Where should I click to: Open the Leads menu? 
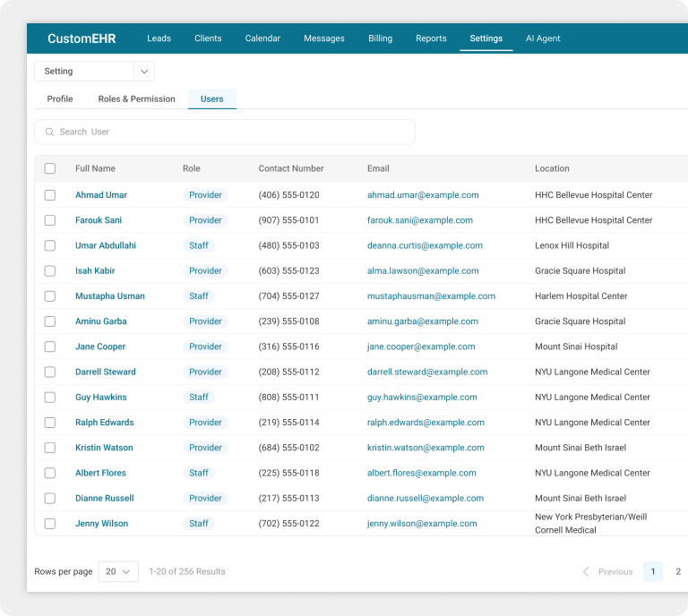(x=159, y=38)
